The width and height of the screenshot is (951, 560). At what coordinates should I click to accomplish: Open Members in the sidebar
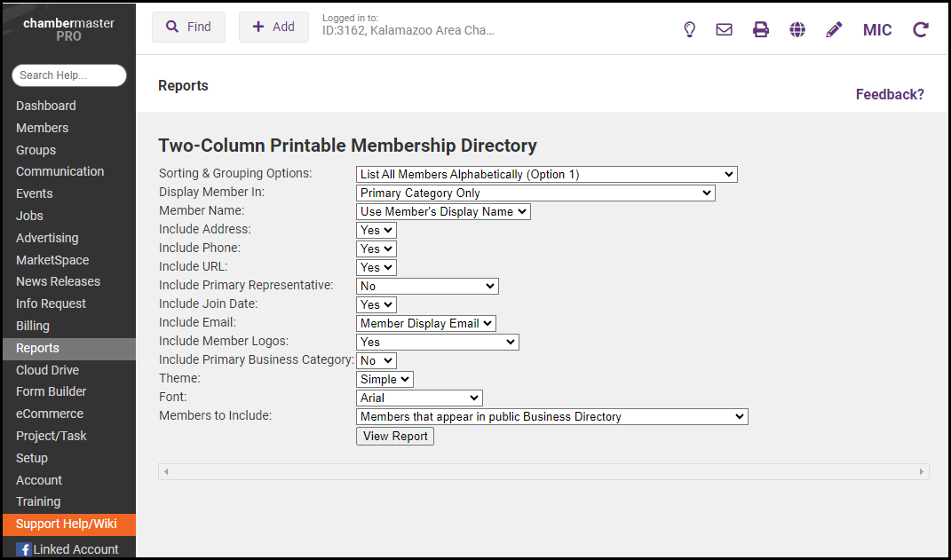42,128
